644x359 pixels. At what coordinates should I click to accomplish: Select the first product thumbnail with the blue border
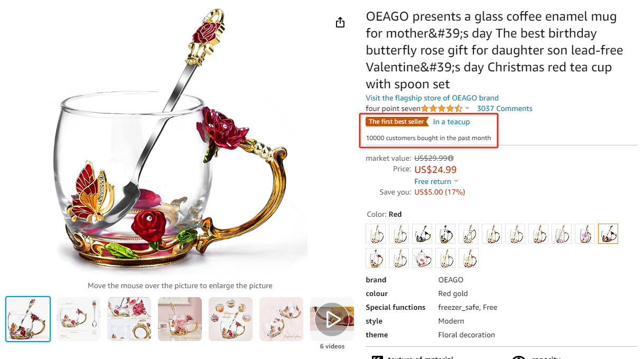pos(28,319)
